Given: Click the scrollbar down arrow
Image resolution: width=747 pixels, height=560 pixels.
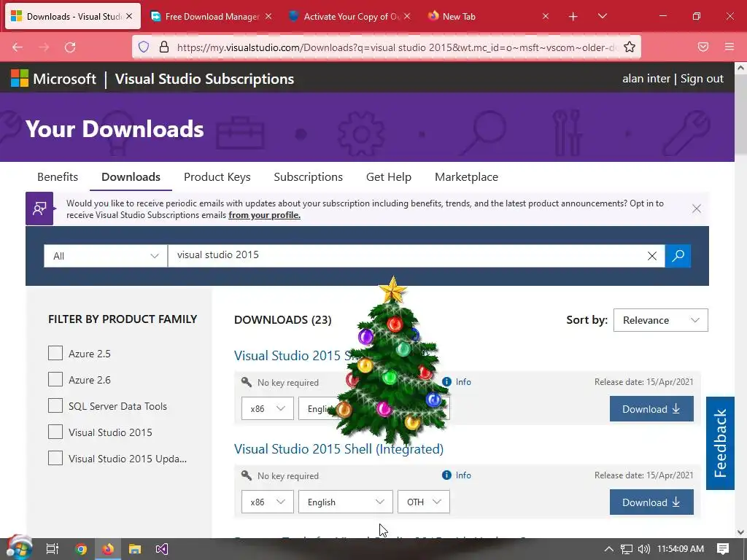Looking at the screenshot, I should coord(741,532).
